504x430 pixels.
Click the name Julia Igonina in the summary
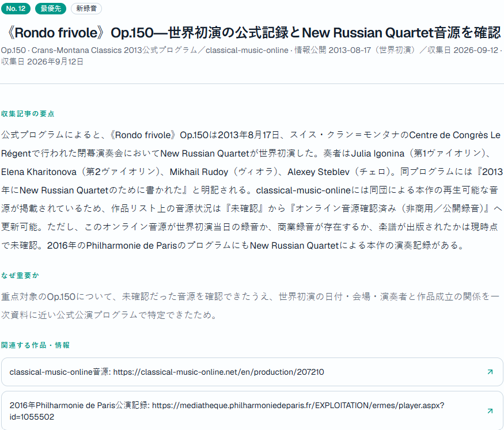378,154
